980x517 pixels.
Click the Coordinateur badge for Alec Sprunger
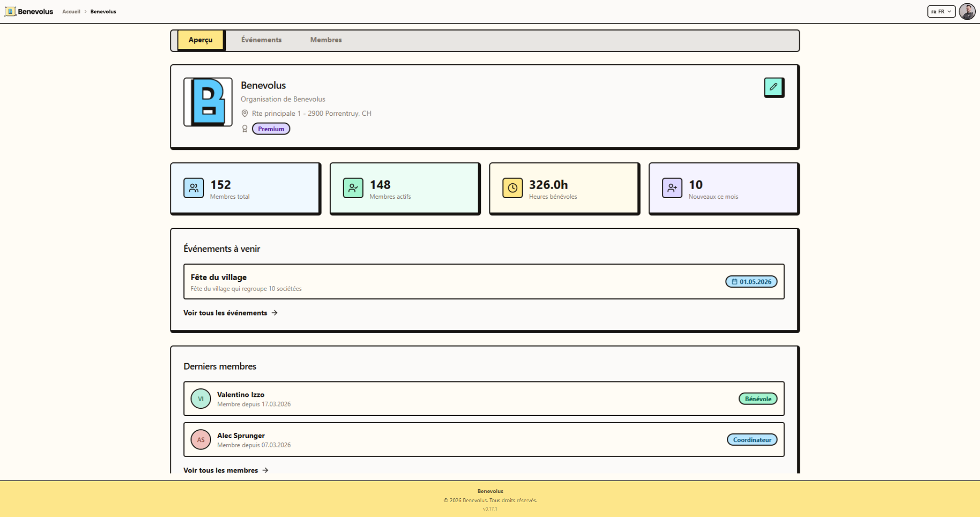pyautogui.click(x=752, y=439)
